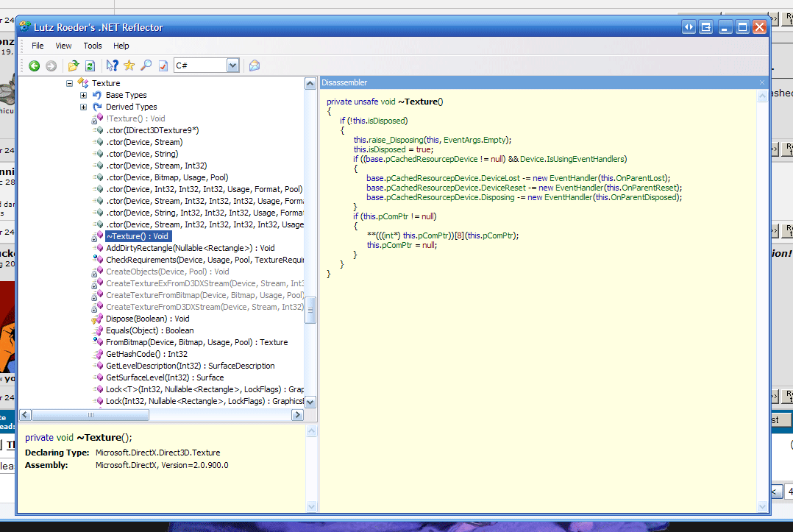Select GetSurfaceLevel(Int32) : Surface method
793x532 pixels.
pos(165,377)
